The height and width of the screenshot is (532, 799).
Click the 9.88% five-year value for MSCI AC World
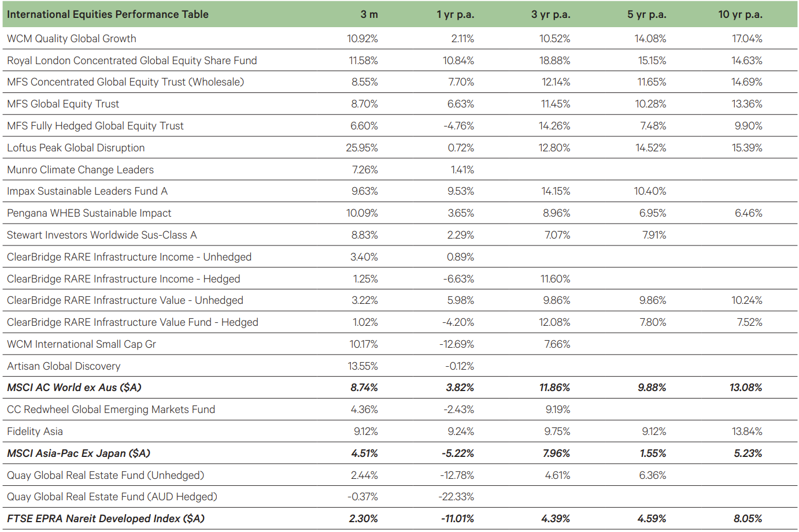tap(652, 388)
